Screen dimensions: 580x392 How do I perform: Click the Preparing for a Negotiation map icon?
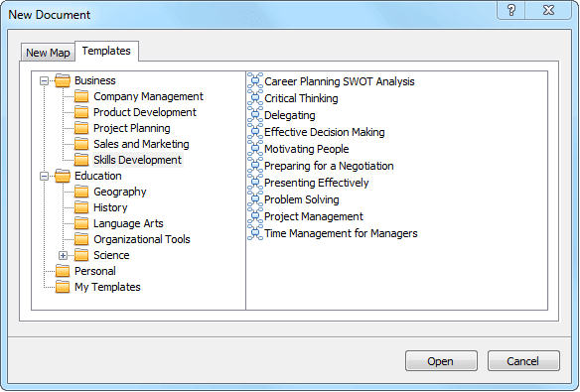click(255, 166)
